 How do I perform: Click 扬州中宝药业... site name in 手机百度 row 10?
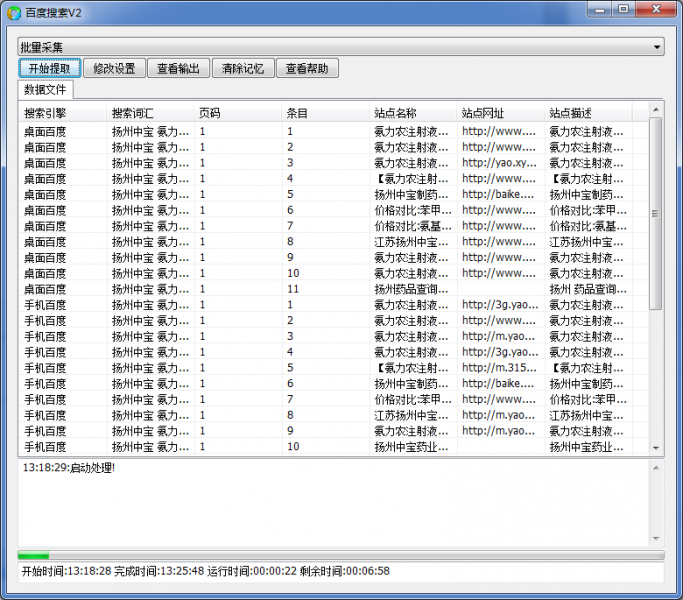pos(411,447)
